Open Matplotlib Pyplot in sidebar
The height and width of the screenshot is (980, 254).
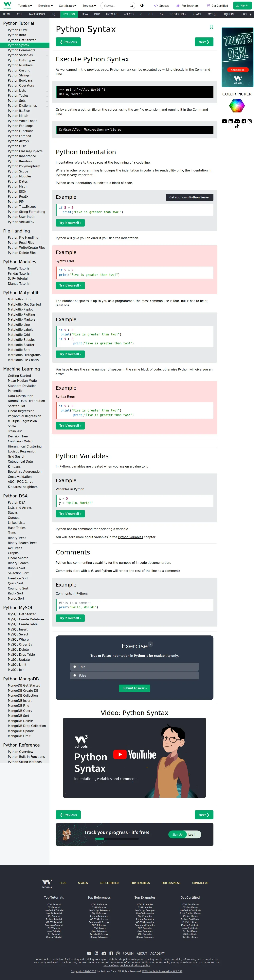pyautogui.click(x=21, y=309)
